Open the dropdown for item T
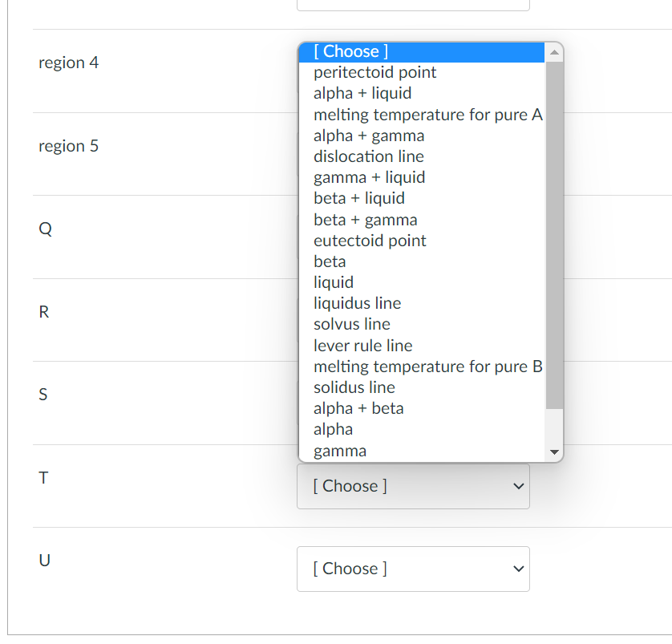The height and width of the screenshot is (644, 672). (413, 486)
